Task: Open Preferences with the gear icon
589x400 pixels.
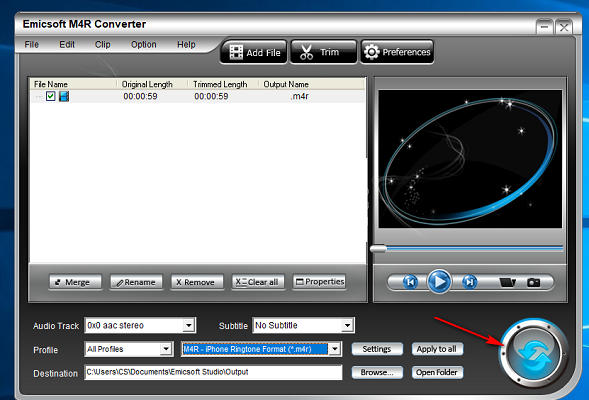Action: pos(397,52)
